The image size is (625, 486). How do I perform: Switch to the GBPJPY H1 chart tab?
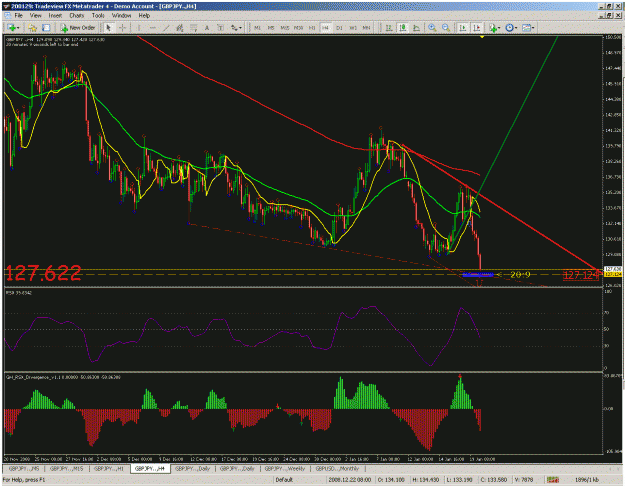pos(109,468)
